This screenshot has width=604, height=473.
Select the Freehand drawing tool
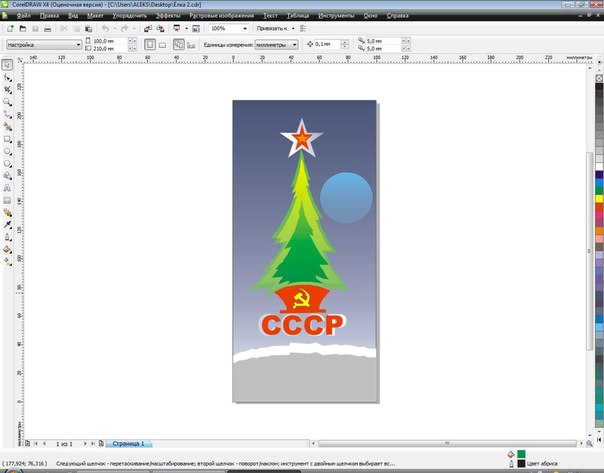[7, 114]
